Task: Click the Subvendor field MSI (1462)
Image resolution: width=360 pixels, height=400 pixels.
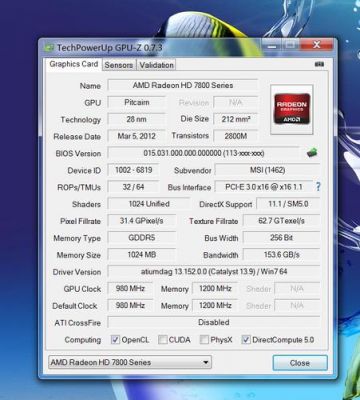Action: point(267,170)
